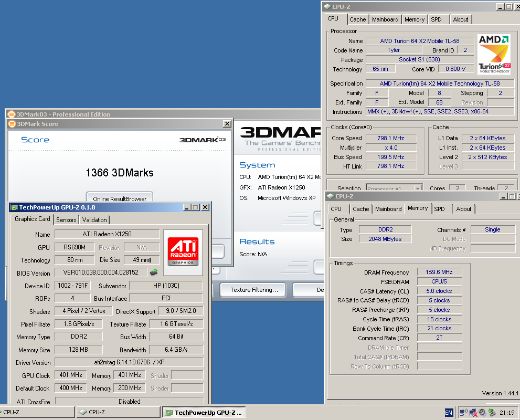This screenshot has height=420, width=520.
Task: Switch to first CPU-Z taskbar button
Action: click(x=37, y=412)
